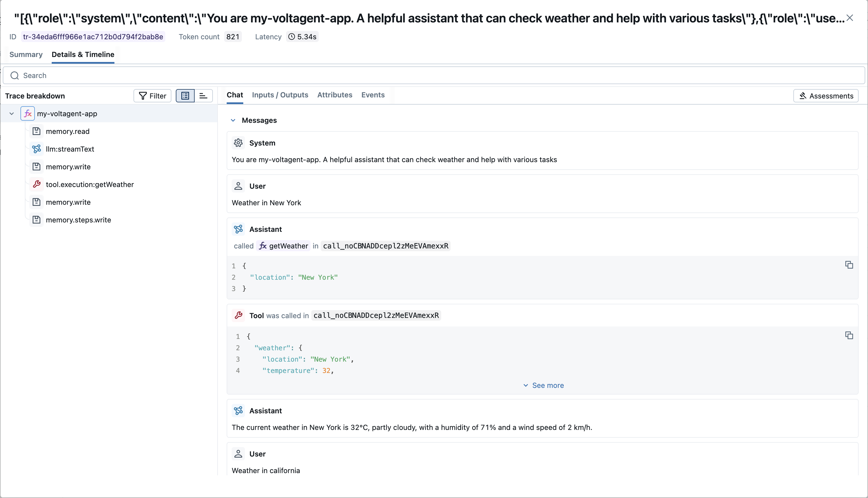Expand See more on the tool result

543,385
